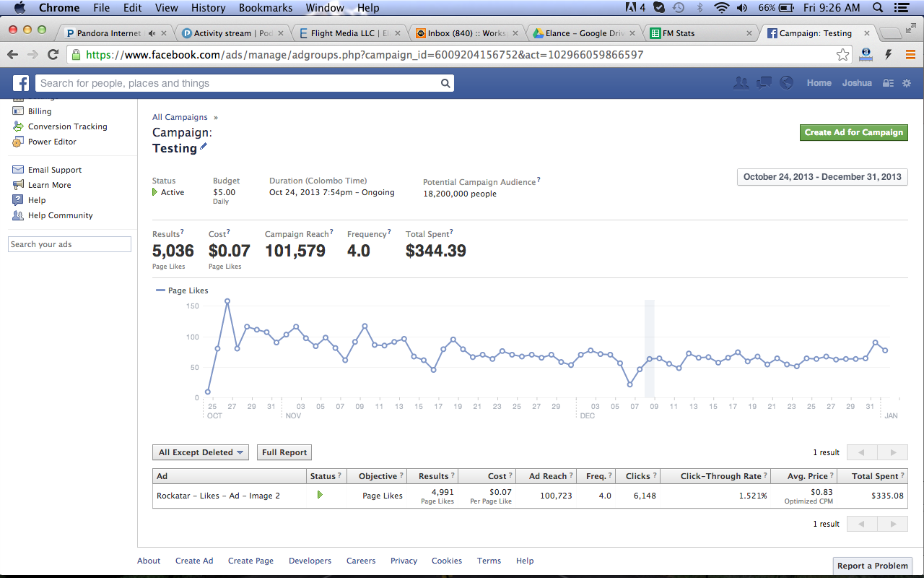924x578 pixels.
Task: Toggle the Page Likes chart legend
Action: click(x=182, y=290)
